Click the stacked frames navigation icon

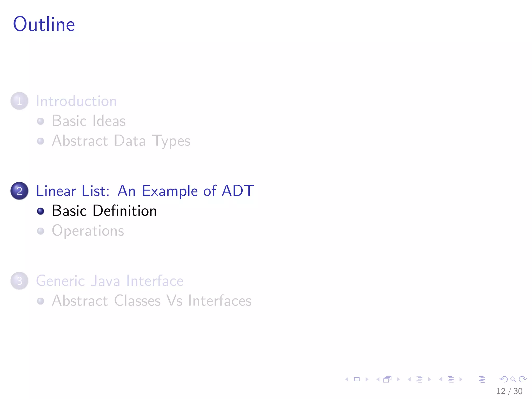point(387,380)
